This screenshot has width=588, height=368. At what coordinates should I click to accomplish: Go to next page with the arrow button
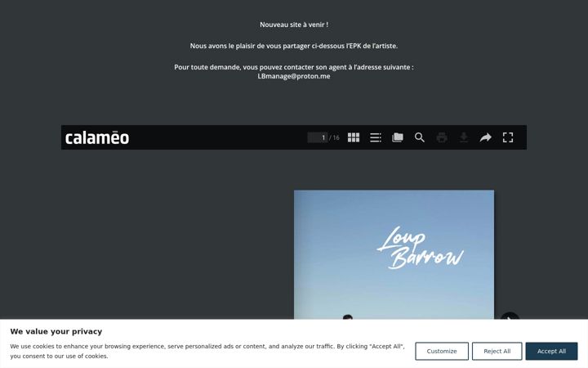(x=510, y=316)
